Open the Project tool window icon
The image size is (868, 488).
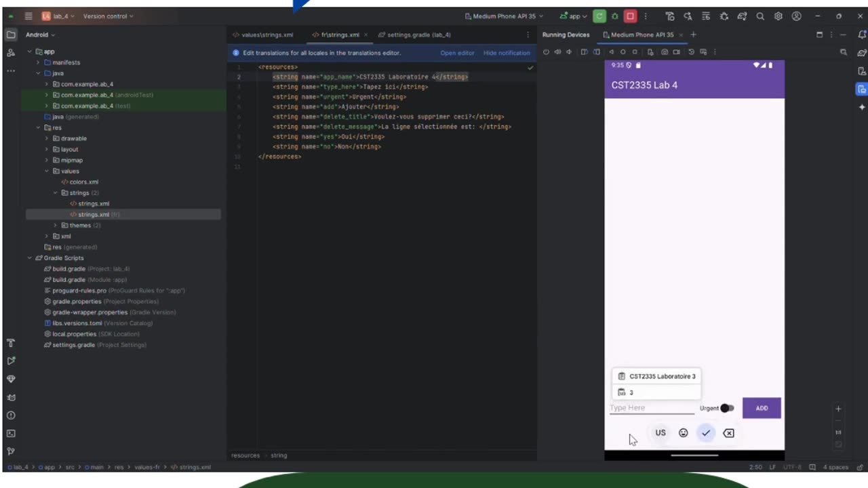pos(11,35)
